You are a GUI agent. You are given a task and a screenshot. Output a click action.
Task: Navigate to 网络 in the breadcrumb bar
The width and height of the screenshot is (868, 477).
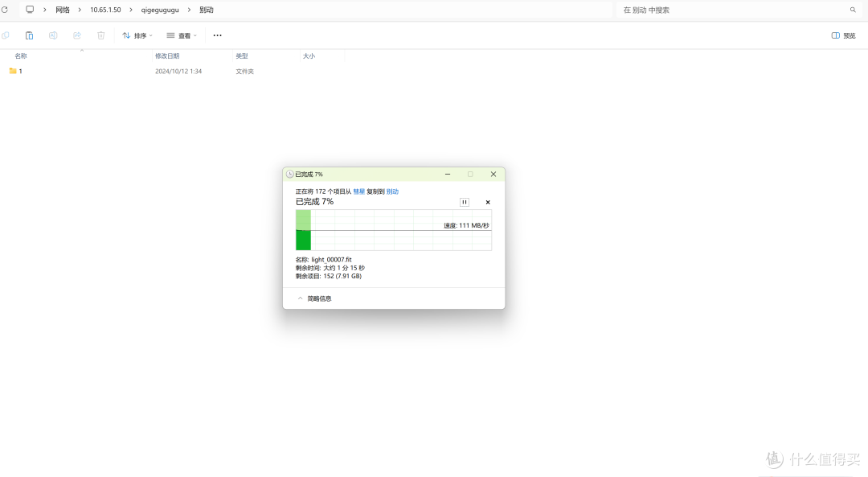click(62, 10)
